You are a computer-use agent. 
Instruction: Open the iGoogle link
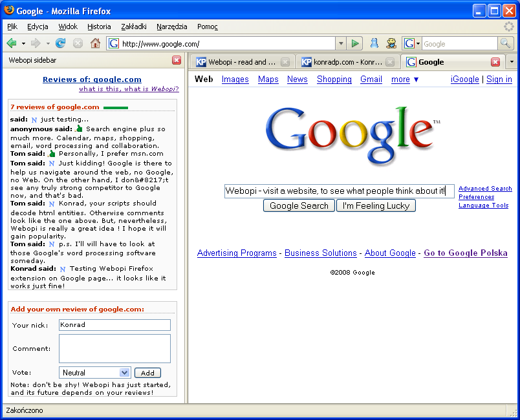pos(464,79)
